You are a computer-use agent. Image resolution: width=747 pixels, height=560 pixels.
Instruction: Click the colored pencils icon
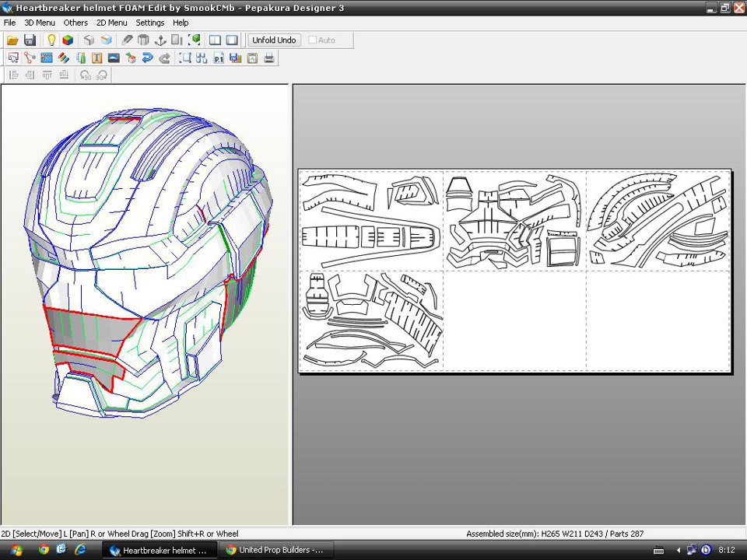(63, 58)
